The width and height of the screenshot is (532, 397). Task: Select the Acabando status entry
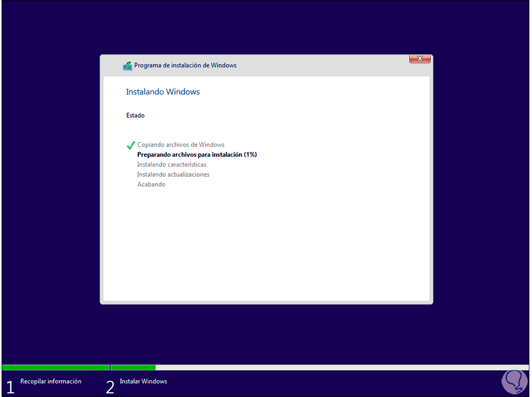[151, 184]
